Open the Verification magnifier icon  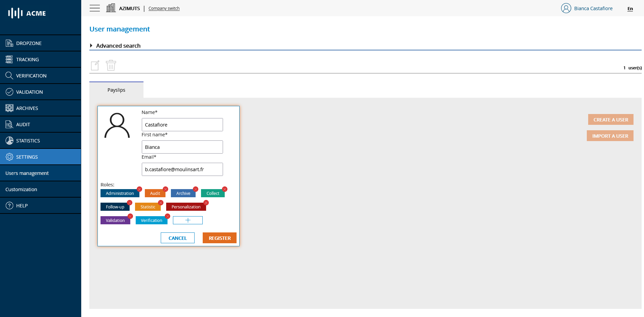coord(9,75)
